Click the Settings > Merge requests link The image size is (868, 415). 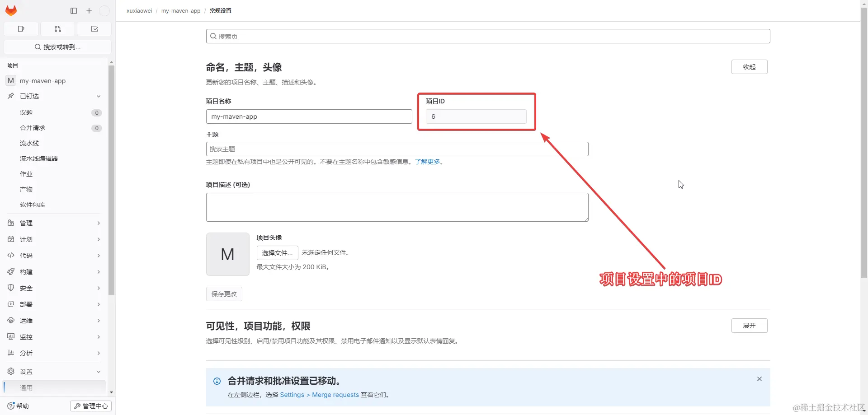click(x=319, y=395)
